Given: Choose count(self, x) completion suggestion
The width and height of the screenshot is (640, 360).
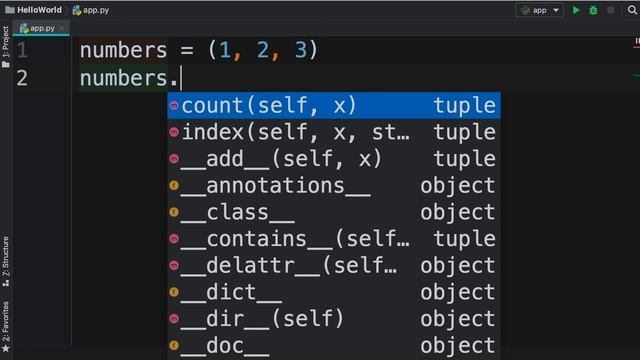Looking at the screenshot, I should [x=334, y=106].
